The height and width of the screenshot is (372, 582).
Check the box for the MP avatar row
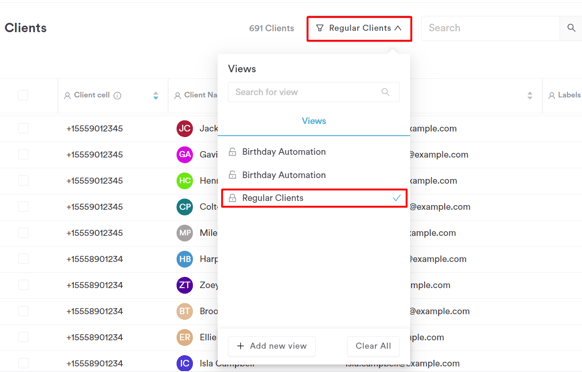click(23, 233)
